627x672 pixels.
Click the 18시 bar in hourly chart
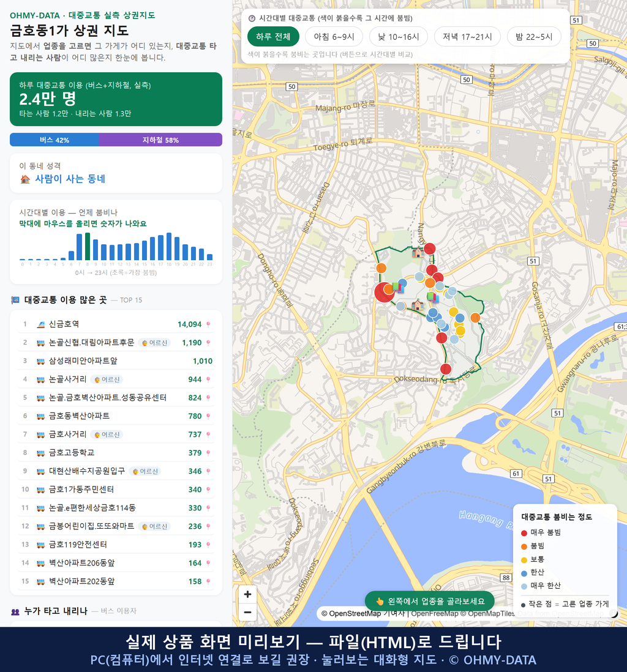click(169, 247)
